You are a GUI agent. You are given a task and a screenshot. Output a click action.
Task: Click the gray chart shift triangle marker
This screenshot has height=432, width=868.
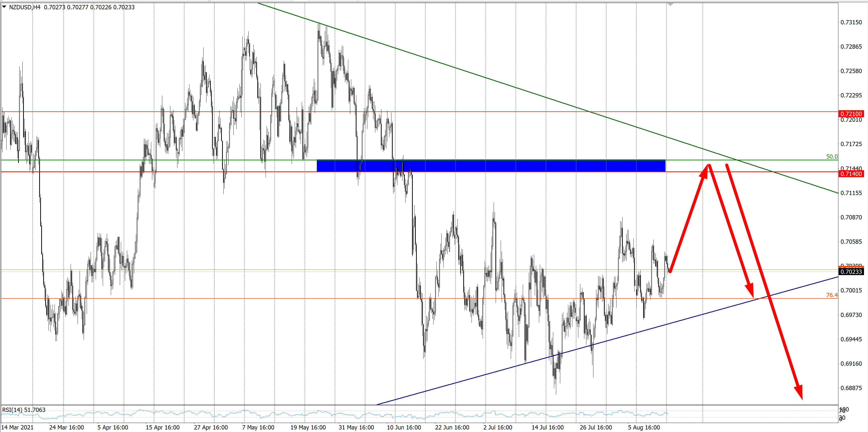(671, 4)
